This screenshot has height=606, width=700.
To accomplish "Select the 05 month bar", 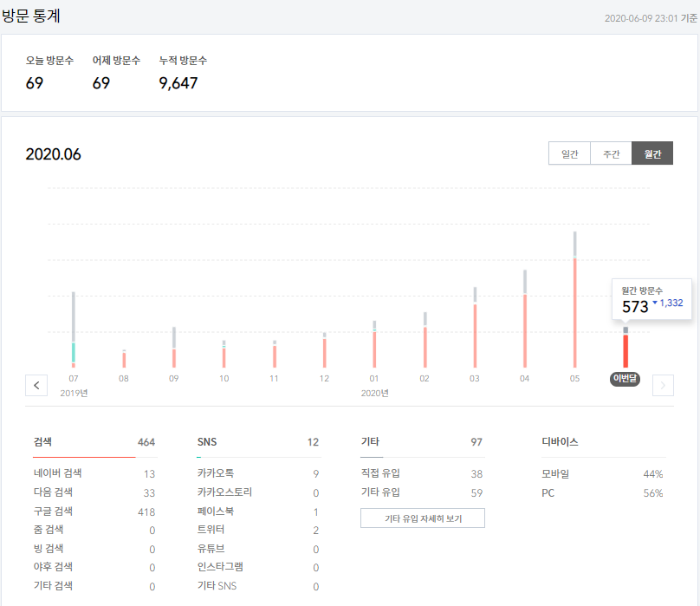I will pyautogui.click(x=575, y=300).
